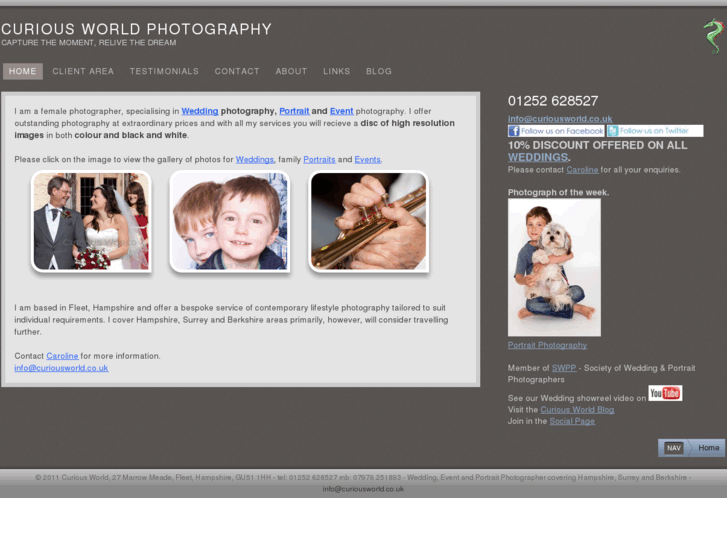Image resolution: width=727 pixels, height=545 pixels.
Task: Click the Caroline link under the discount offer
Action: (x=582, y=170)
